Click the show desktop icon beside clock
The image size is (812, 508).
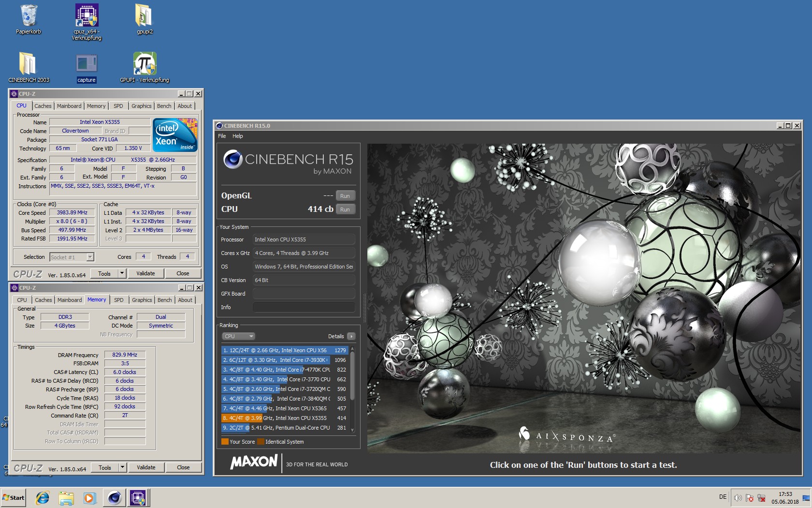[806, 498]
